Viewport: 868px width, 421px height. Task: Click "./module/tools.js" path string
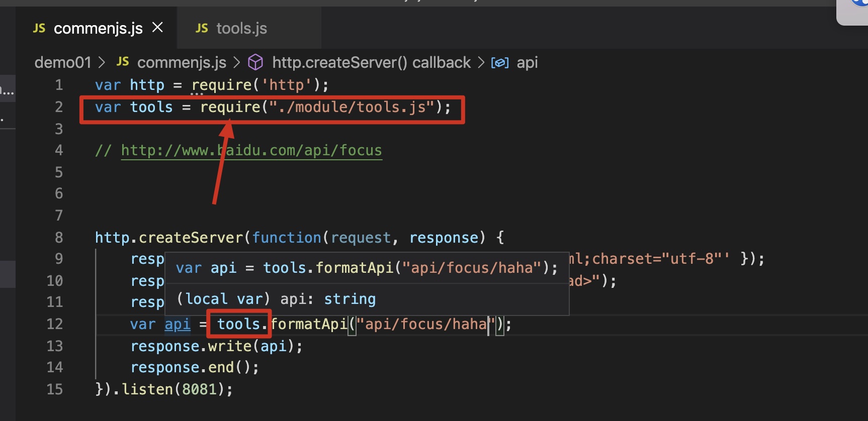click(x=352, y=107)
